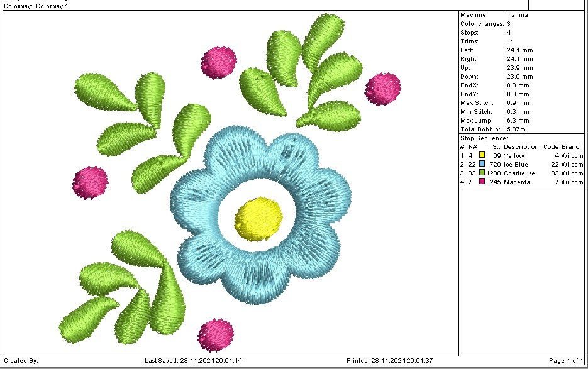Click the magenta dot at the bottom of the design

click(216, 335)
